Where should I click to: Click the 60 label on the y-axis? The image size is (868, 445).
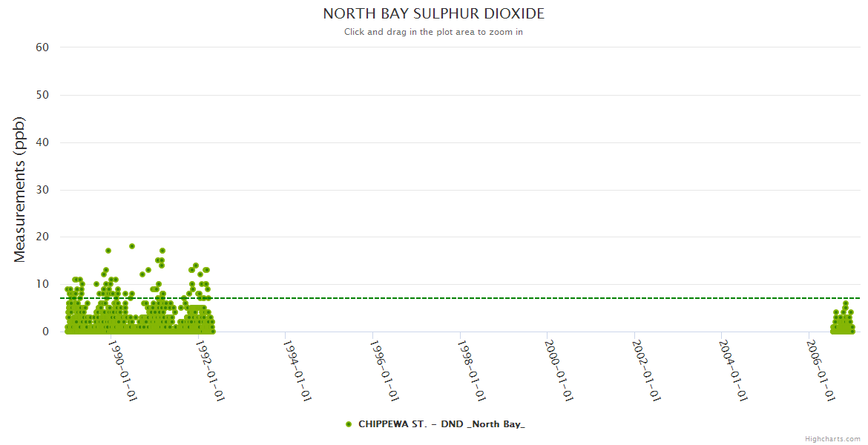click(x=42, y=47)
